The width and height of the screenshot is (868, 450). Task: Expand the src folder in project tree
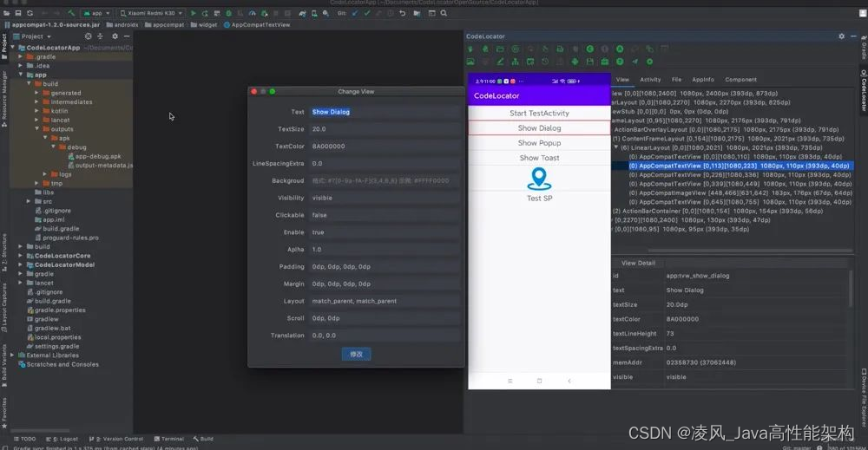coord(29,201)
